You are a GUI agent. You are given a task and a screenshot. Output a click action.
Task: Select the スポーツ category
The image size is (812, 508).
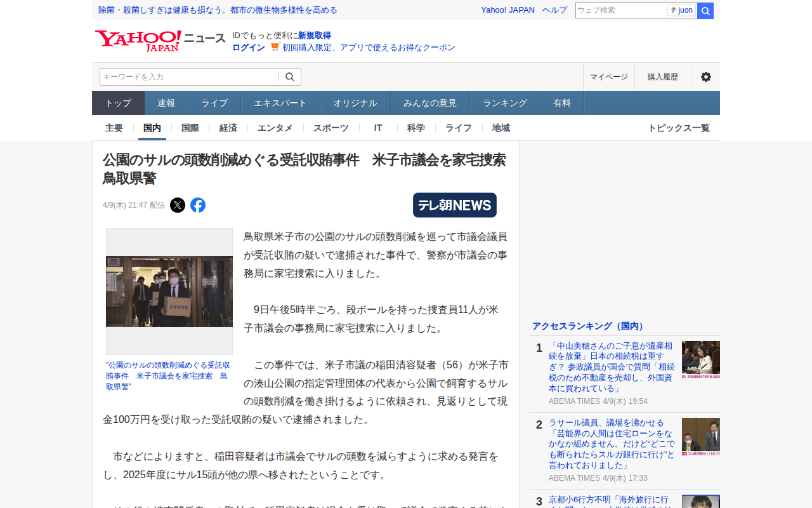pos(331,128)
